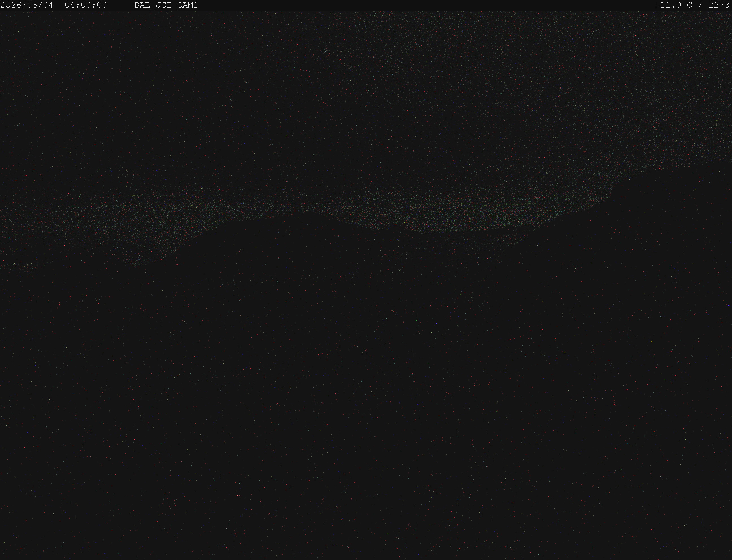Click the date stamp 2026/03/04
Viewport: 732px width, 560px height.
pos(27,5)
